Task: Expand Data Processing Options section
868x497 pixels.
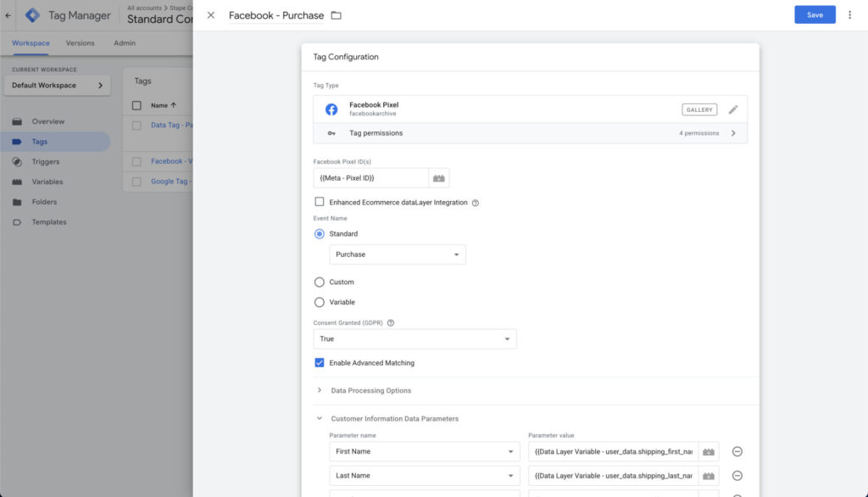Action: [370, 391]
